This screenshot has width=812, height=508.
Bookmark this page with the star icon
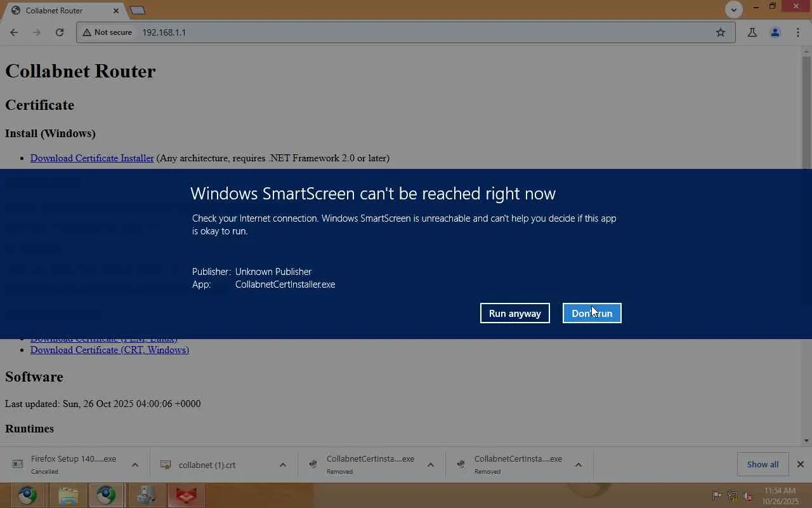click(x=721, y=32)
